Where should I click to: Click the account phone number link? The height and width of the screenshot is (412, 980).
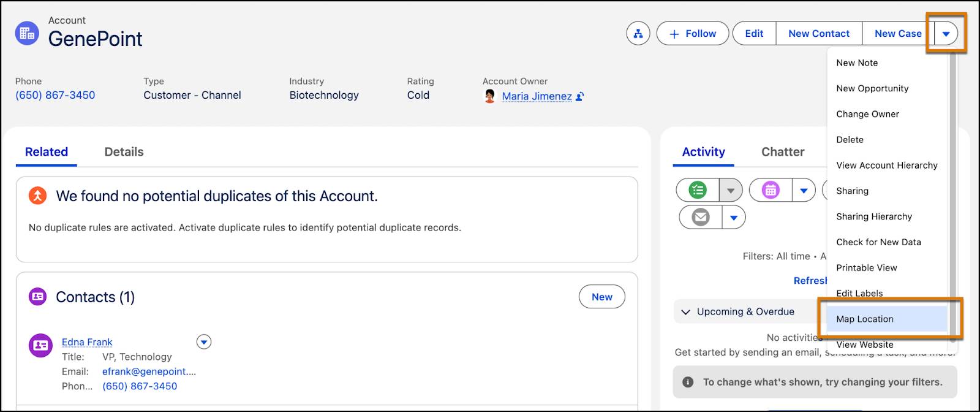(55, 95)
